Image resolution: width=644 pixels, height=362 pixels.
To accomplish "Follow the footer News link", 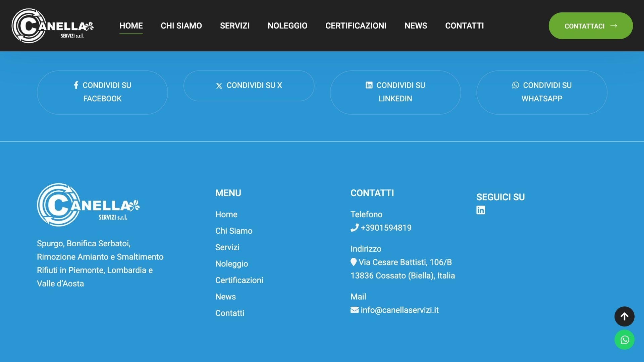I will pyautogui.click(x=225, y=297).
